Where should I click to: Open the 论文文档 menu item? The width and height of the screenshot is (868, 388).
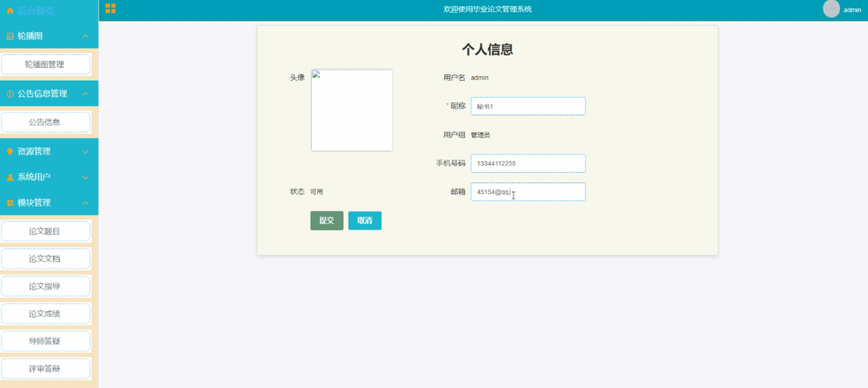tap(45, 259)
